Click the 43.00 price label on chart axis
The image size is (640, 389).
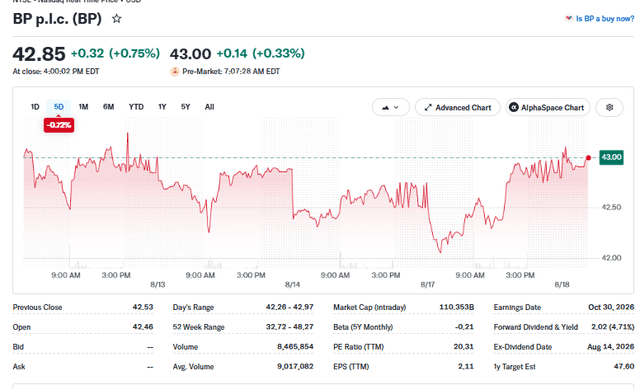(x=611, y=157)
